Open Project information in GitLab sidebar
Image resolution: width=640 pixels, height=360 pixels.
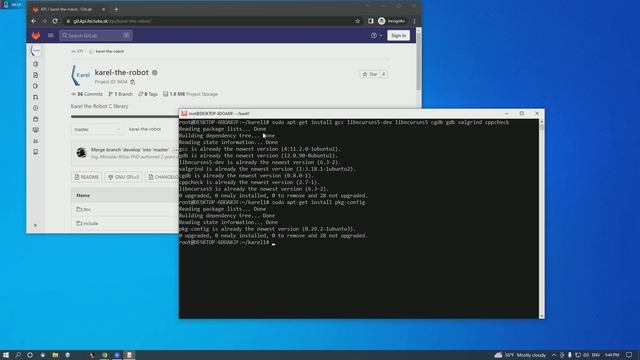coord(36,64)
